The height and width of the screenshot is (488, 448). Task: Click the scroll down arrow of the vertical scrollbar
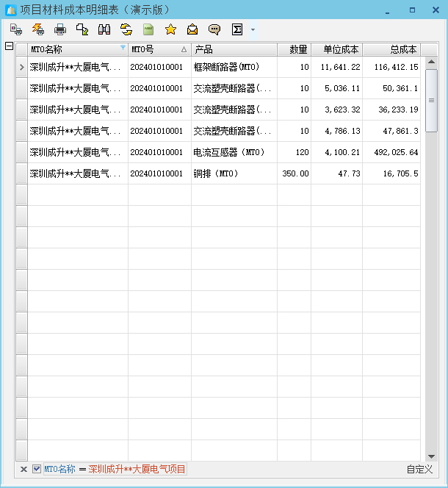[431, 456]
